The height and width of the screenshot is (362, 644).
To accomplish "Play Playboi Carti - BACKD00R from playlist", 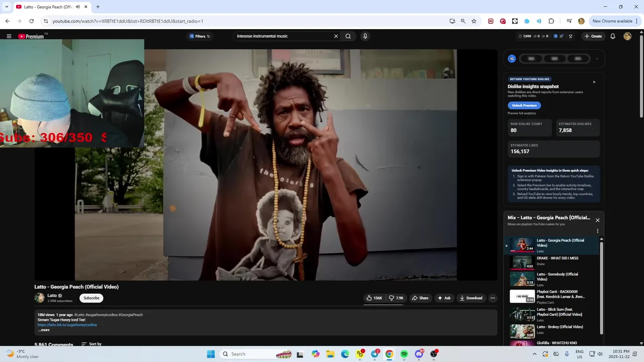I will [552, 296].
